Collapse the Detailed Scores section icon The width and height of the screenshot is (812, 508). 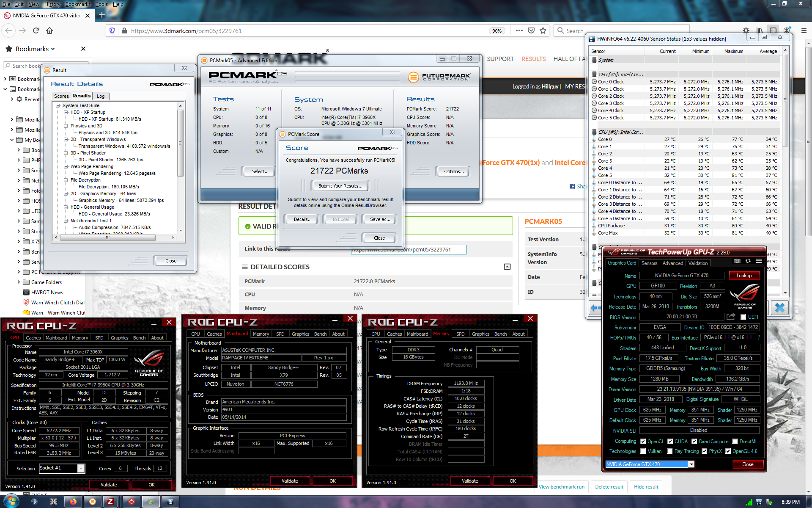(x=507, y=267)
